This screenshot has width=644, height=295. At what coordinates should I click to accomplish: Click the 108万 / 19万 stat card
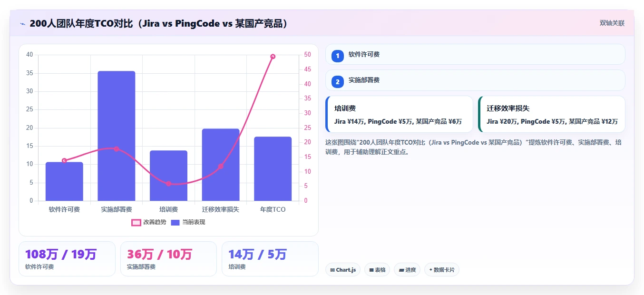67,259
